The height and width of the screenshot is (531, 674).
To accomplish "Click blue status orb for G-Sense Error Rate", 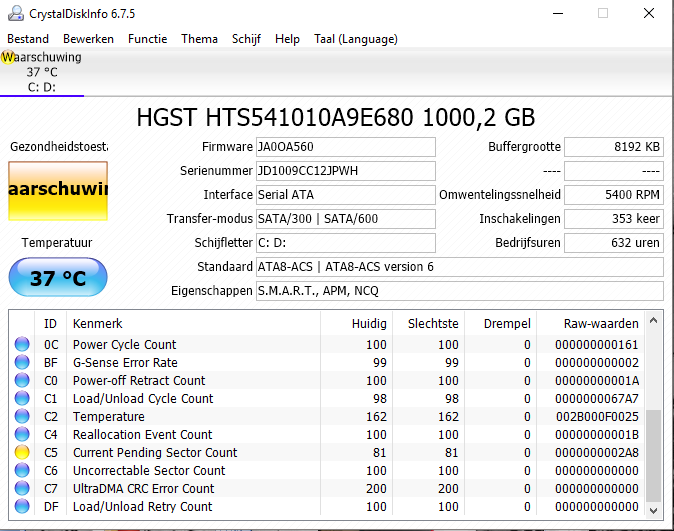I will 22,363.
